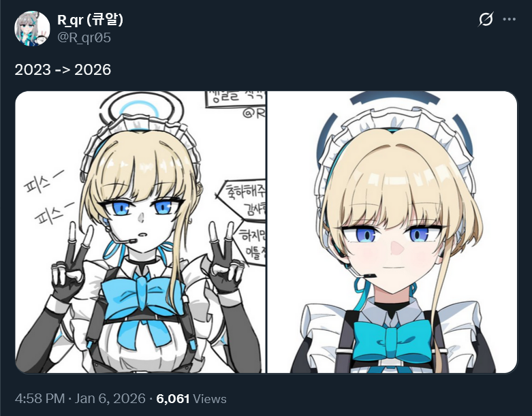The width and height of the screenshot is (532, 416).
Task: Open the R_qr profile avatar picture
Action: pos(32,29)
